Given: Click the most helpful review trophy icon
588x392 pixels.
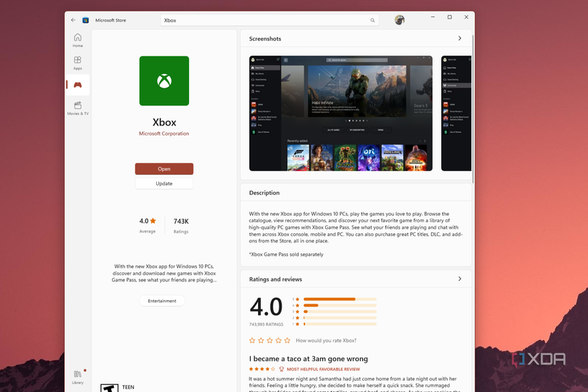Looking at the screenshot, I should pos(282,369).
